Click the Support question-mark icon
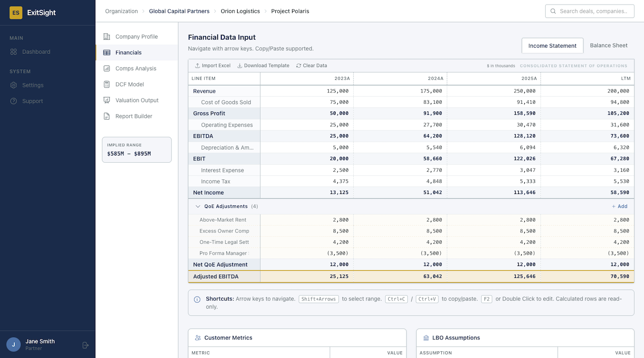The image size is (644, 358). pos(13,101)
